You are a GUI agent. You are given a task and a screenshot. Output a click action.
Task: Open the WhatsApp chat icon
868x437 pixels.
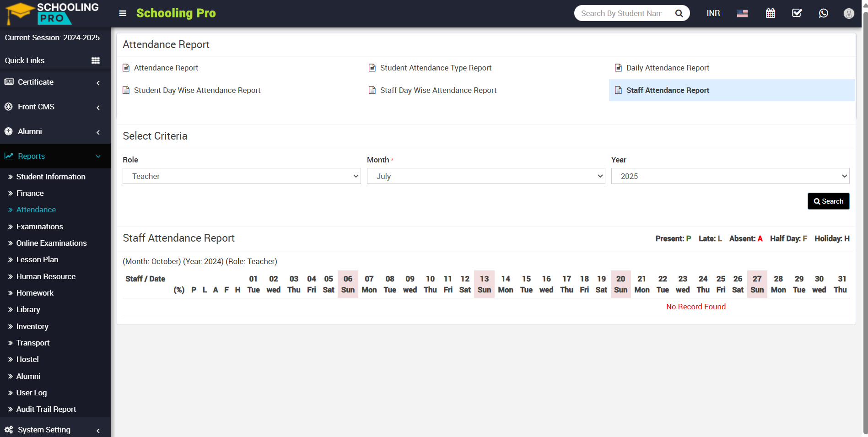pos(823,13)
